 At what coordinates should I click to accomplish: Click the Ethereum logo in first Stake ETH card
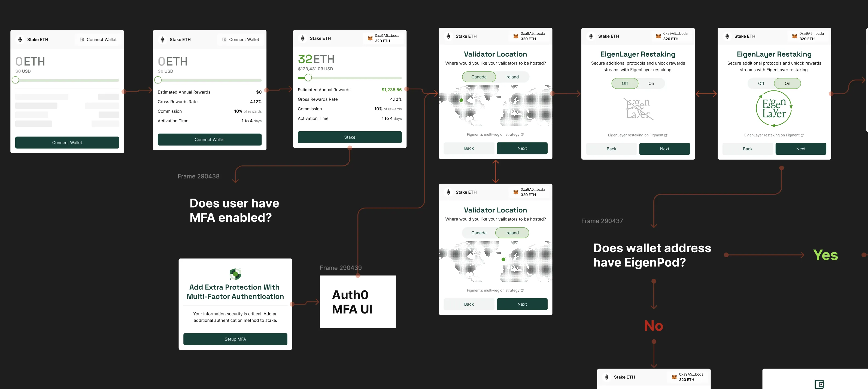tap(20, 39)
